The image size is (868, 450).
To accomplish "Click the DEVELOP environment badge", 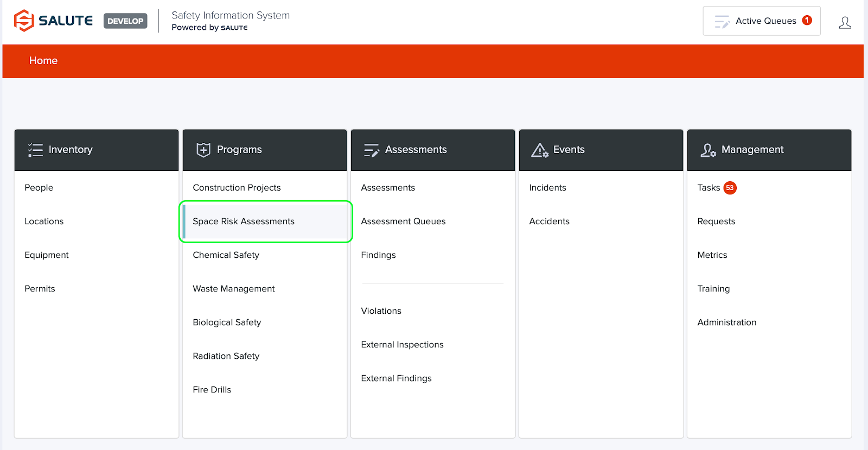I will [x=125, y=21].
